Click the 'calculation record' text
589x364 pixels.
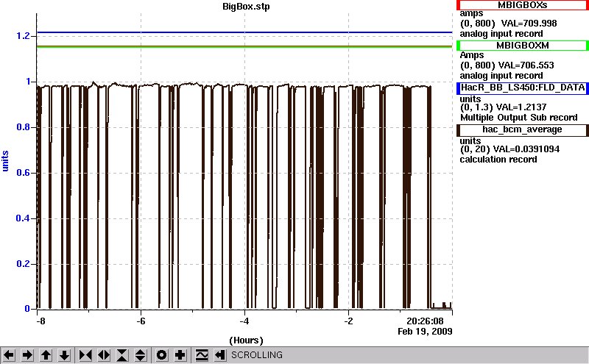pos(498,160)
